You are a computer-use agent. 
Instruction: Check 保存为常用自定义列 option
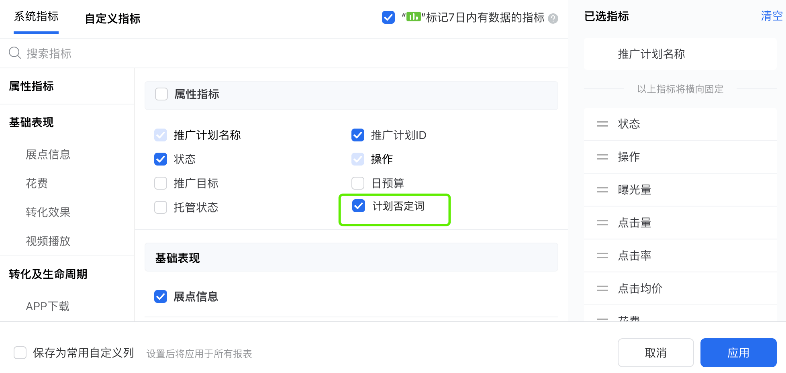20,353
